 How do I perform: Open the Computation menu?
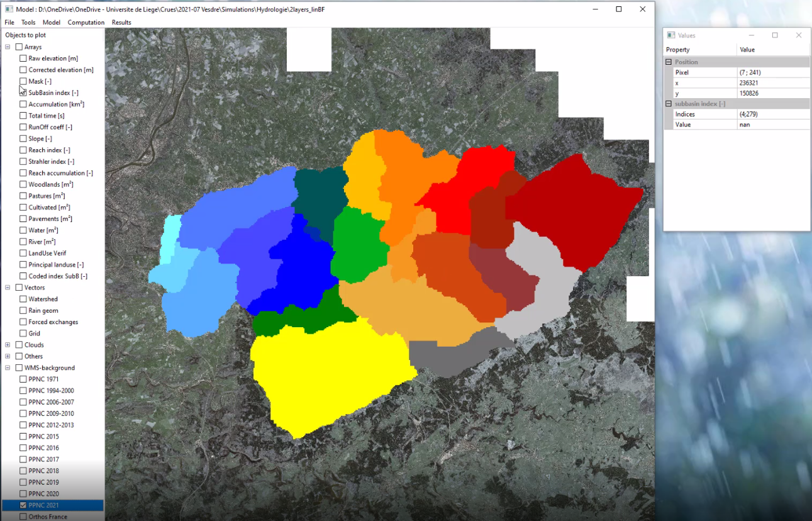[86, 23]
